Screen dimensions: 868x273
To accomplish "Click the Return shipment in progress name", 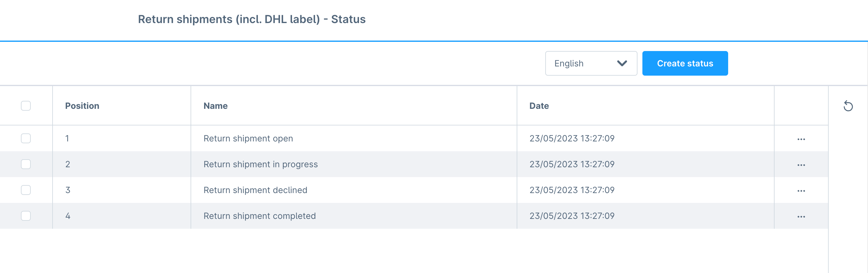I will tap(260, 164).
